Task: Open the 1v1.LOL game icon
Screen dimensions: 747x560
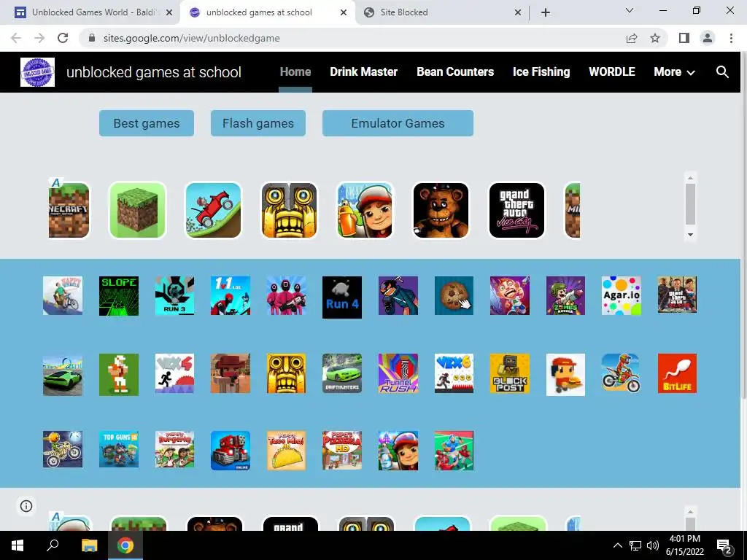Action: coord(231,296)
